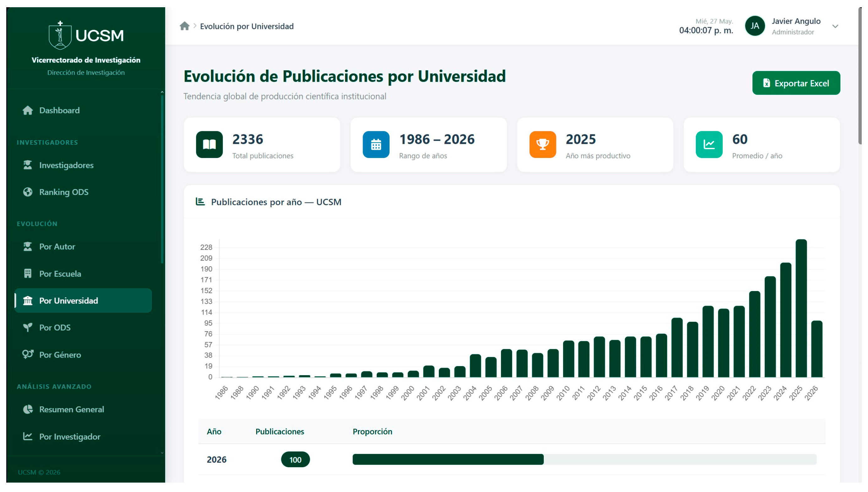This screenshot has height=492, width=868.
Task: Click the page vertical scrollbar thumb
Action: [x=860, y=76]
